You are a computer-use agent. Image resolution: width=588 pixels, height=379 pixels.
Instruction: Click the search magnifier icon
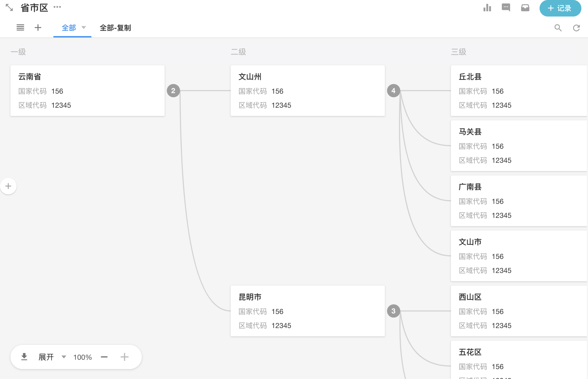558,28
